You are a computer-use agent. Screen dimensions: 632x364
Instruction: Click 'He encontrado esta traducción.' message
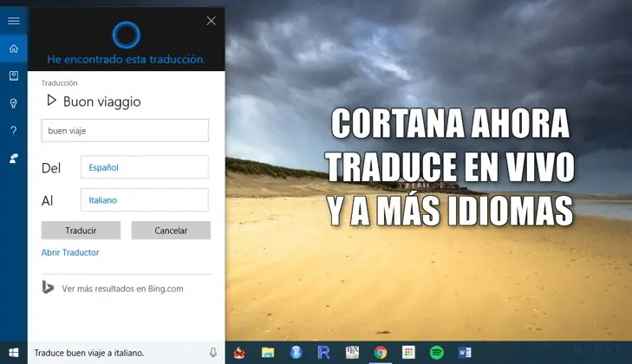[x=127, y=59]
